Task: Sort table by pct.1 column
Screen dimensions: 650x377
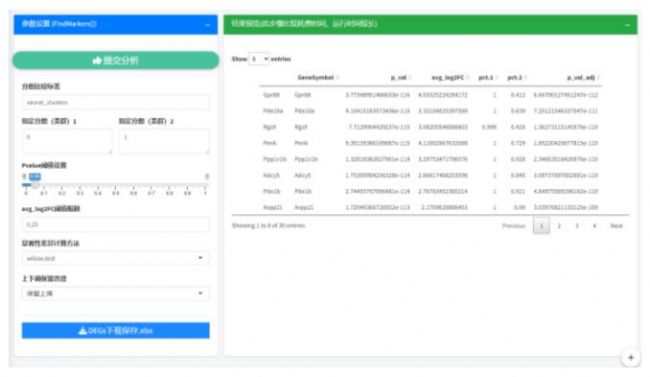Action: (488, 78)
